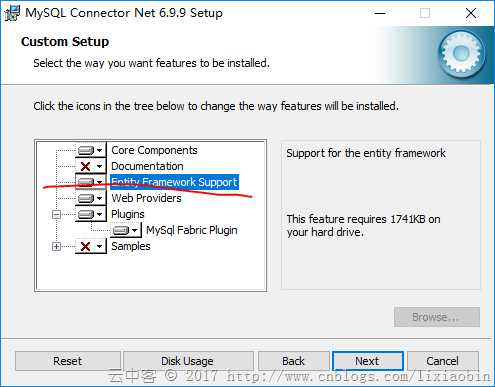Open Entity Framework Support state dropdown
The image size is (495, 387).
tap(91, 182)
